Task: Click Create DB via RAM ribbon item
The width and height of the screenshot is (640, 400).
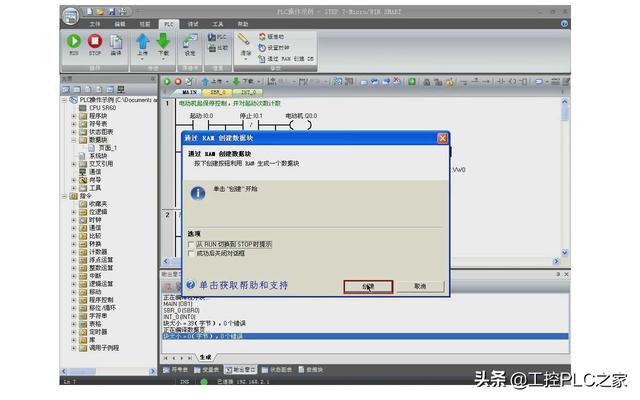Action: (286, 59)
